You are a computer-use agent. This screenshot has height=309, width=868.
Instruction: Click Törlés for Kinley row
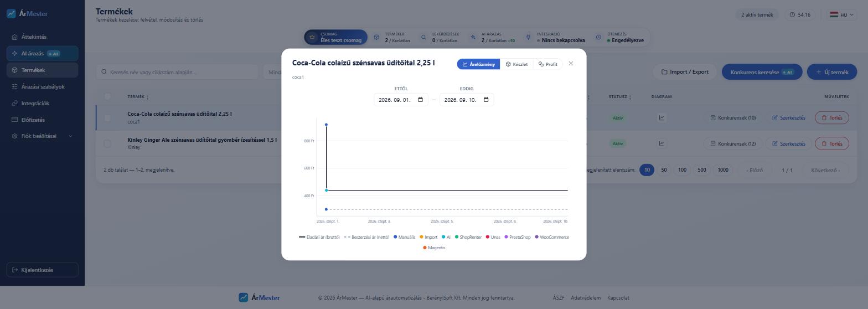pyautogui.click(x=832, y=143)
